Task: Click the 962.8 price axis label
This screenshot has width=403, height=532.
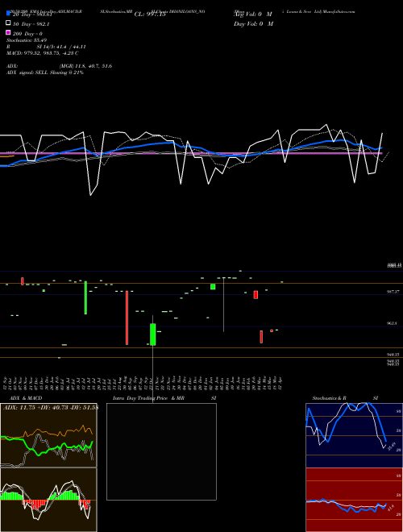Action: coord(392,324)
